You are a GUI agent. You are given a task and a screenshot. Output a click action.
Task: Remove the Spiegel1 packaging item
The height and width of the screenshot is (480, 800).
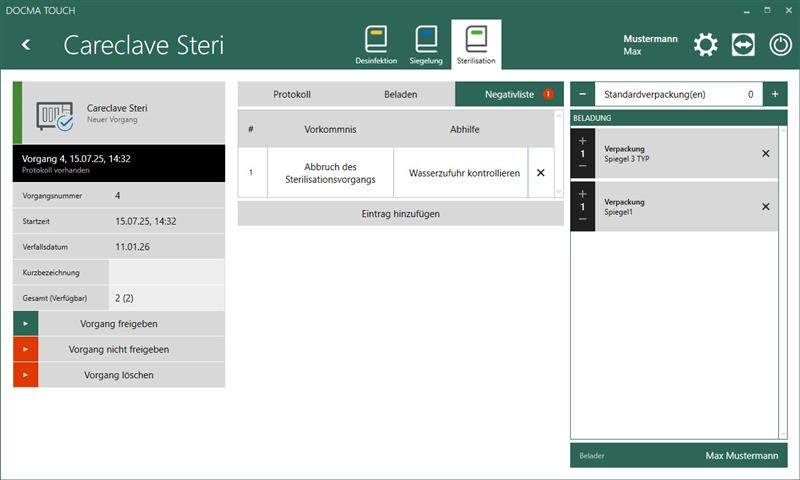(766, 207)
